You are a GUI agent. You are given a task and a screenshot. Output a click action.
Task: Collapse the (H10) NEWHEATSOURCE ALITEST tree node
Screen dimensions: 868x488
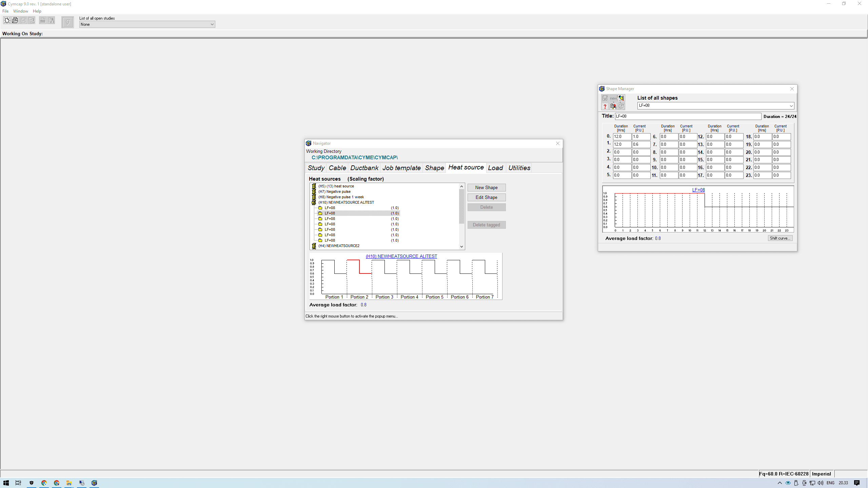pyautogui.click(x=314, y=202)
